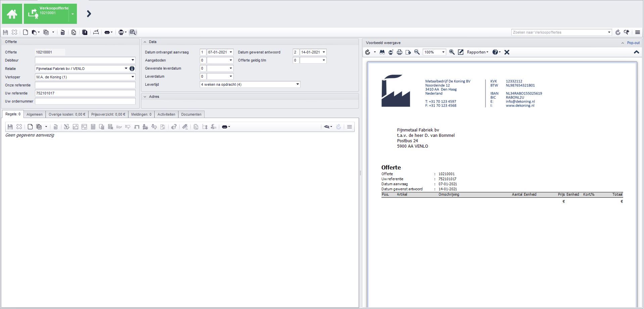This screenshot has height=309, width=644.
Task: Click the Onze referentie input field
Action: click(x=85, y=85)
